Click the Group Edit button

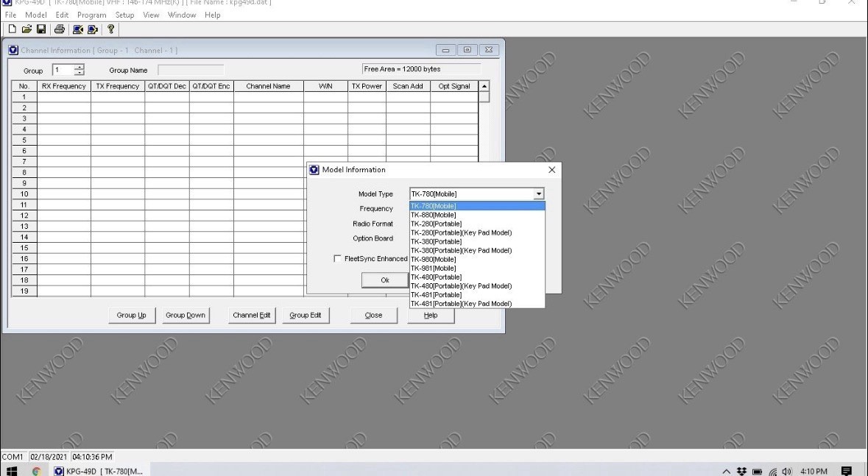click(x=306, y=316)
